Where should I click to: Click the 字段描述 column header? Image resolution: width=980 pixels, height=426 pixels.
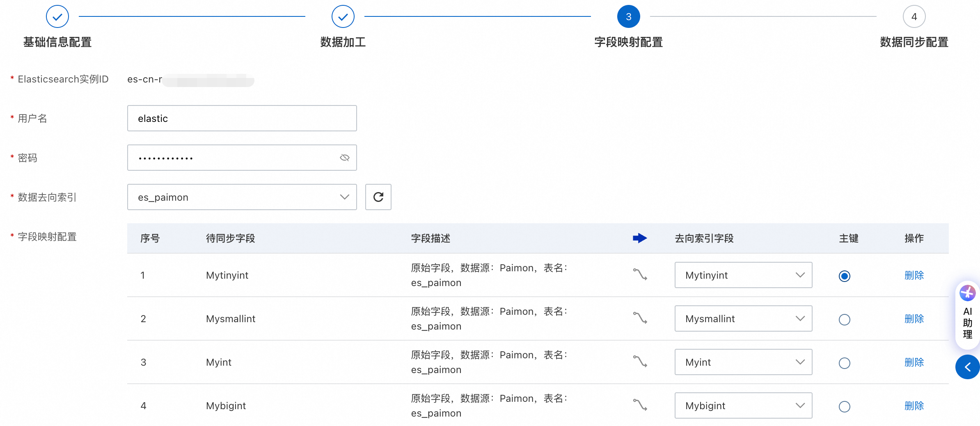[x=431, y=238]
